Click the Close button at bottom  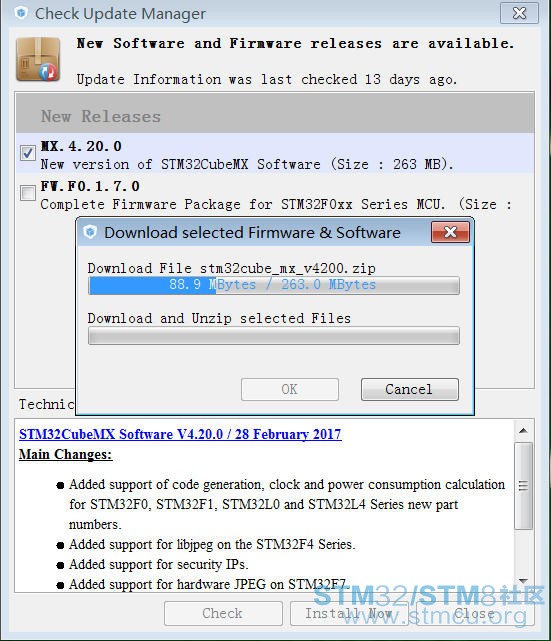(475, 613)
